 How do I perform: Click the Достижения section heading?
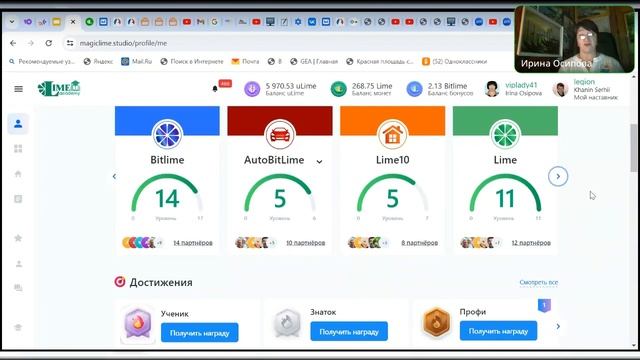click(161, 282)
